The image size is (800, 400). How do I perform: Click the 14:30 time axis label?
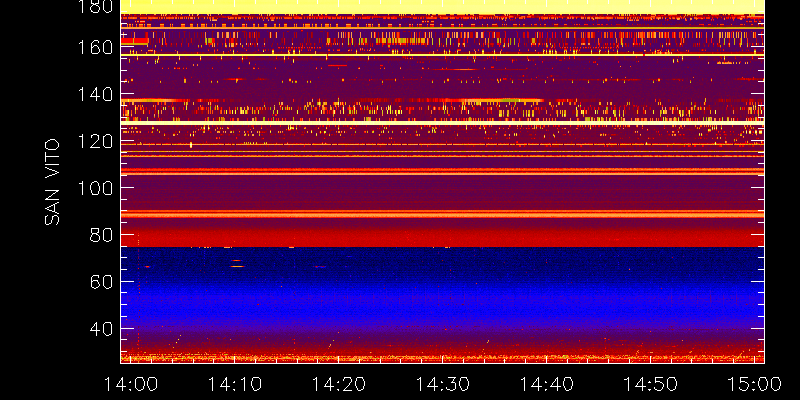(x=442, y=384)
